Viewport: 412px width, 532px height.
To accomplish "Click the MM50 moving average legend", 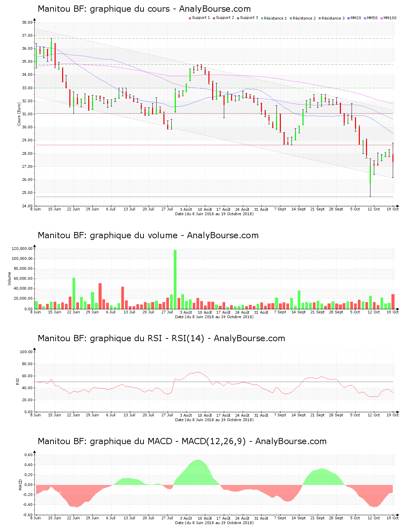I will [371, 18].
